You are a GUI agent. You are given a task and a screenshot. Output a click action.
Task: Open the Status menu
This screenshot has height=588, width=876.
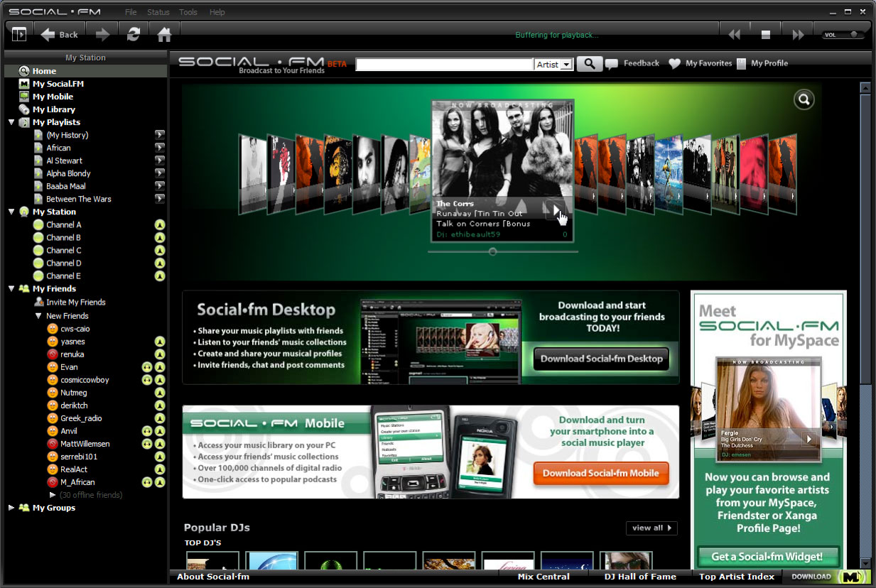[158, 12]
